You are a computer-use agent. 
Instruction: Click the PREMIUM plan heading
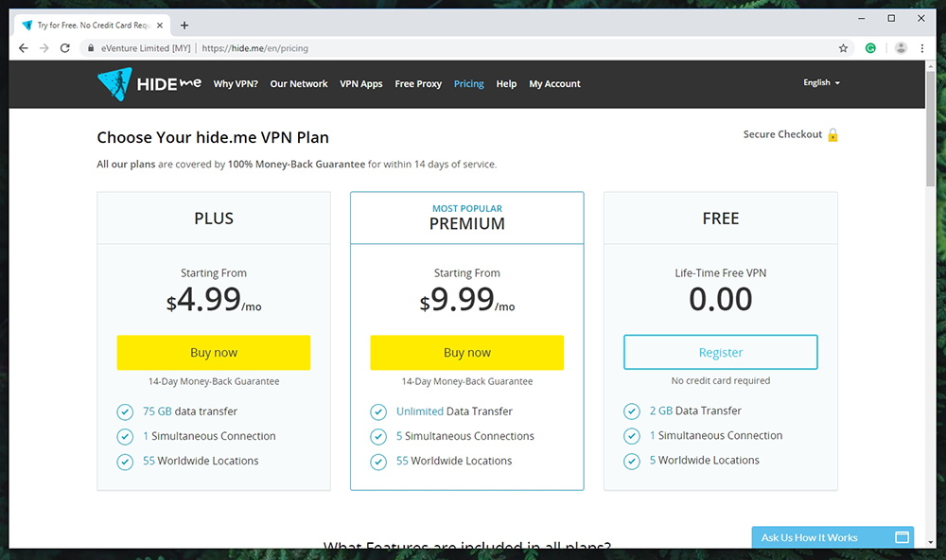coord(467,224)
